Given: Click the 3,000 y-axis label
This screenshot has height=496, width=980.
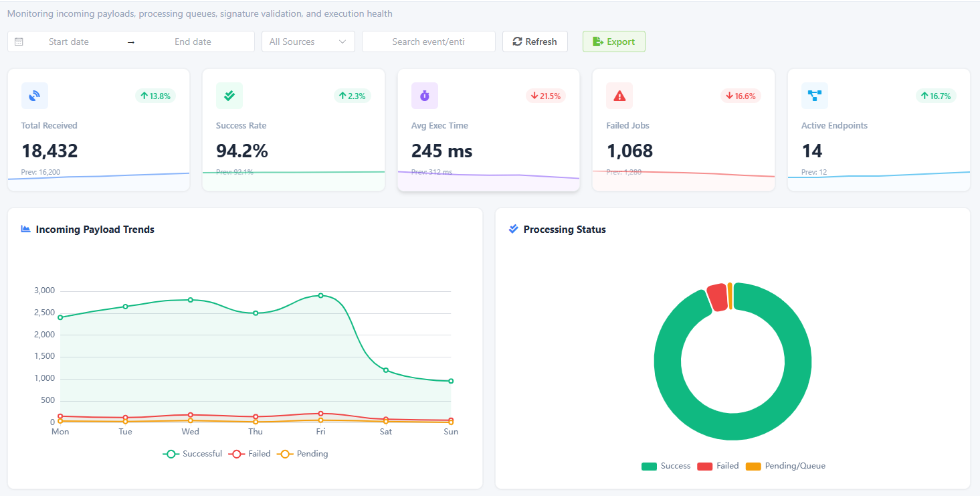Looking at the screenshot, I should pos(43,291).
